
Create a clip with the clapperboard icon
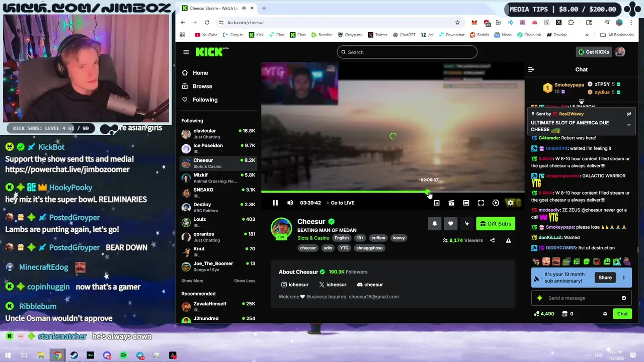[451, 203]
